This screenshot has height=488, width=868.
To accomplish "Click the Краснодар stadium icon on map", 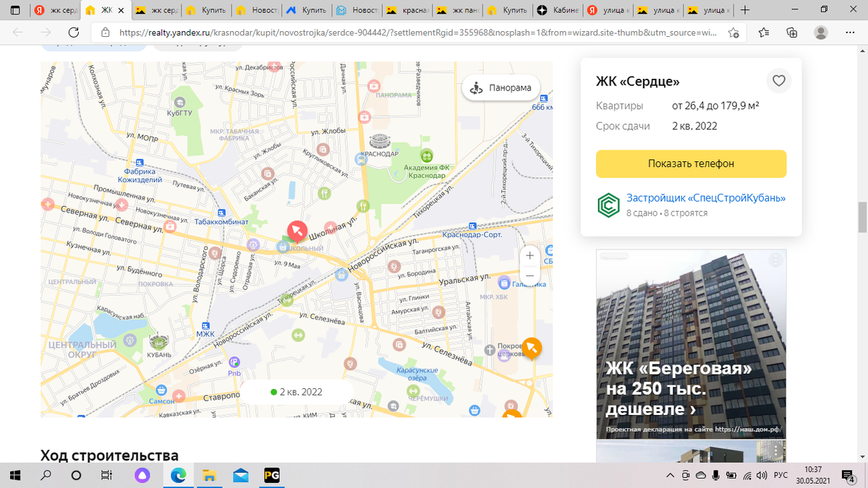I will pos(378,142).
